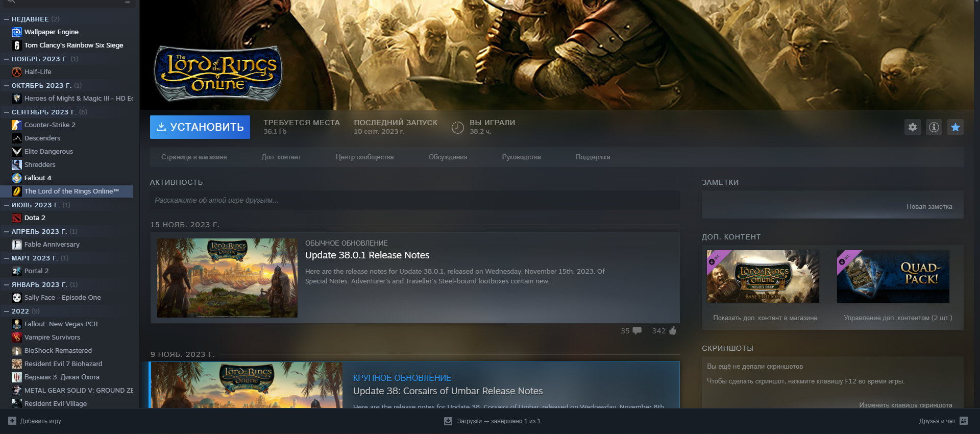Click Counter-Strike 2 game icon
The image size is (980, 434).
(17, 125)
